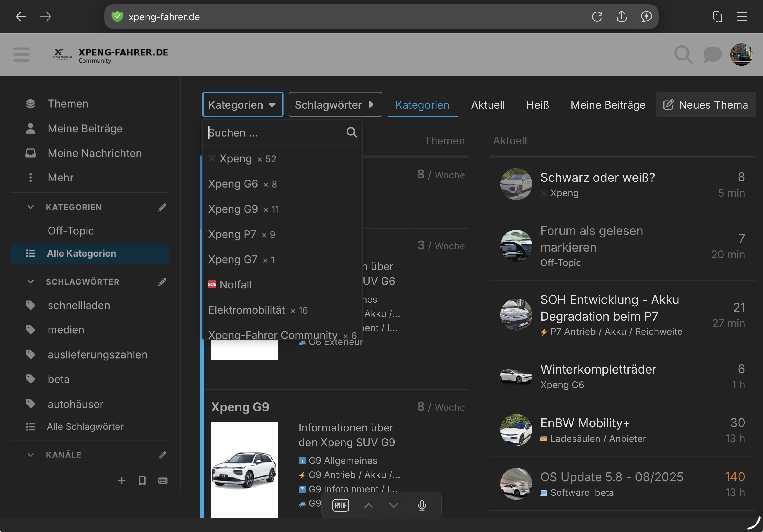Image resolution: width=763 pixels, height=532 pixels.
Task: Open the chat bubble icon in header
Action: (712, 55)
